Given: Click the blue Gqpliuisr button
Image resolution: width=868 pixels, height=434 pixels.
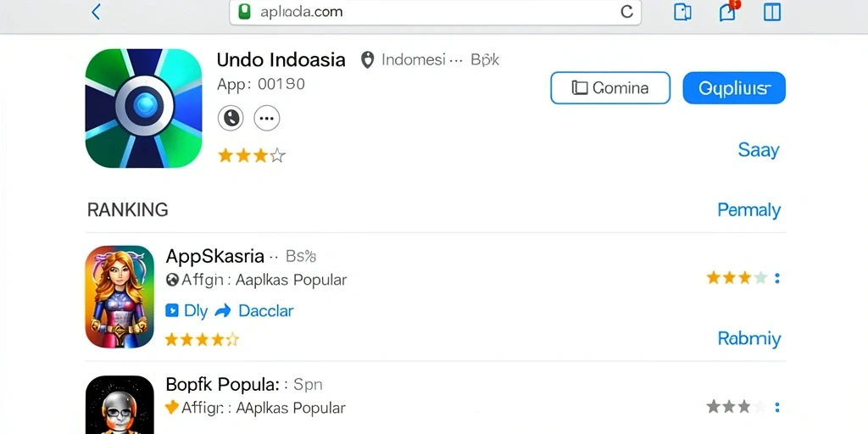Looking at the screenshot, I should 734,87.
